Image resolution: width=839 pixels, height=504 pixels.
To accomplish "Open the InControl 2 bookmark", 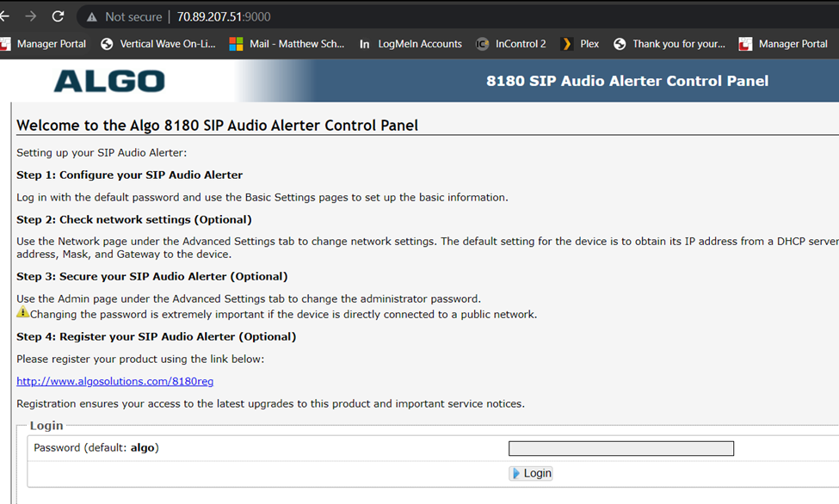I will [x=511, y=44].
